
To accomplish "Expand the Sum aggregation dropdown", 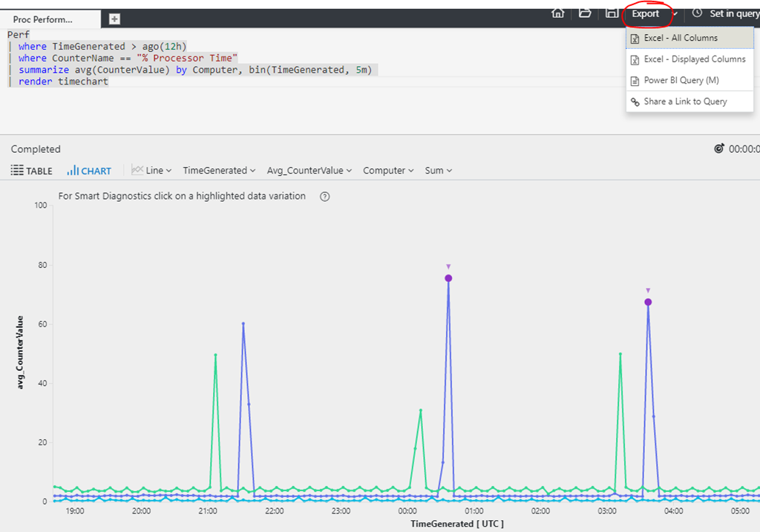I will click(438, 171).
